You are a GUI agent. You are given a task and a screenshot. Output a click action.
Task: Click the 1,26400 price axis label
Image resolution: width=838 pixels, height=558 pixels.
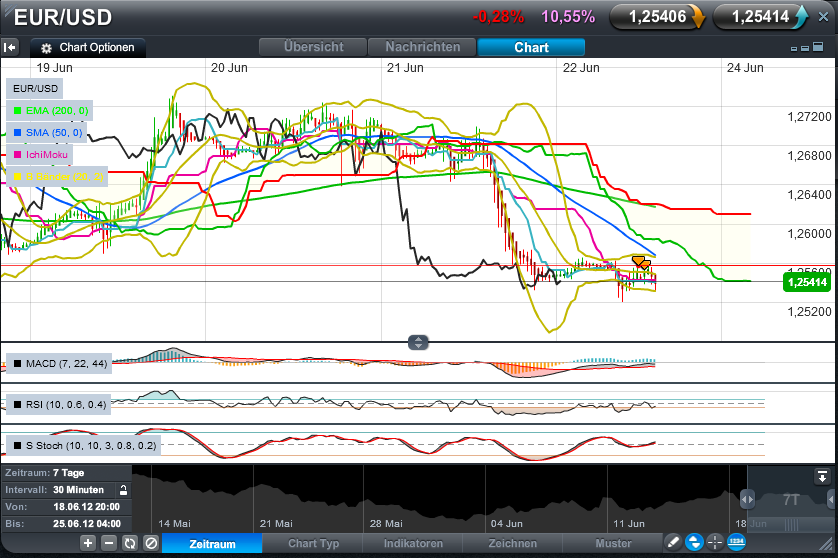[809, 195]
